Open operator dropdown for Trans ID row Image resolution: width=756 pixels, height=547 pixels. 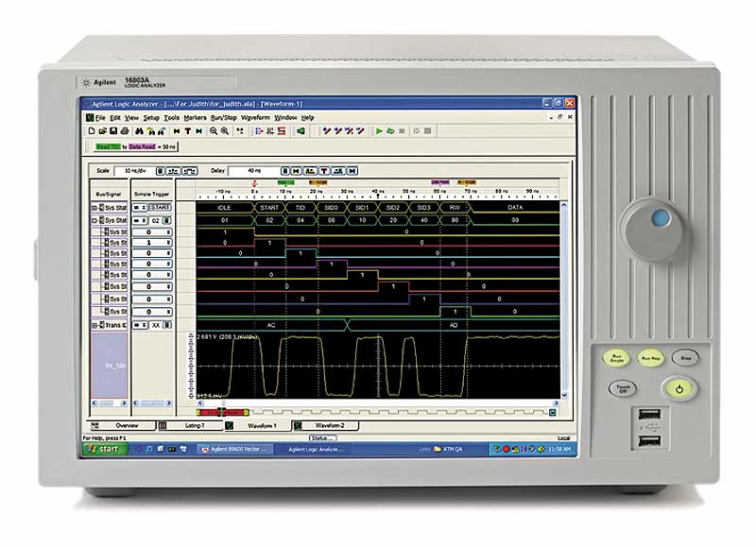(140, 325)
